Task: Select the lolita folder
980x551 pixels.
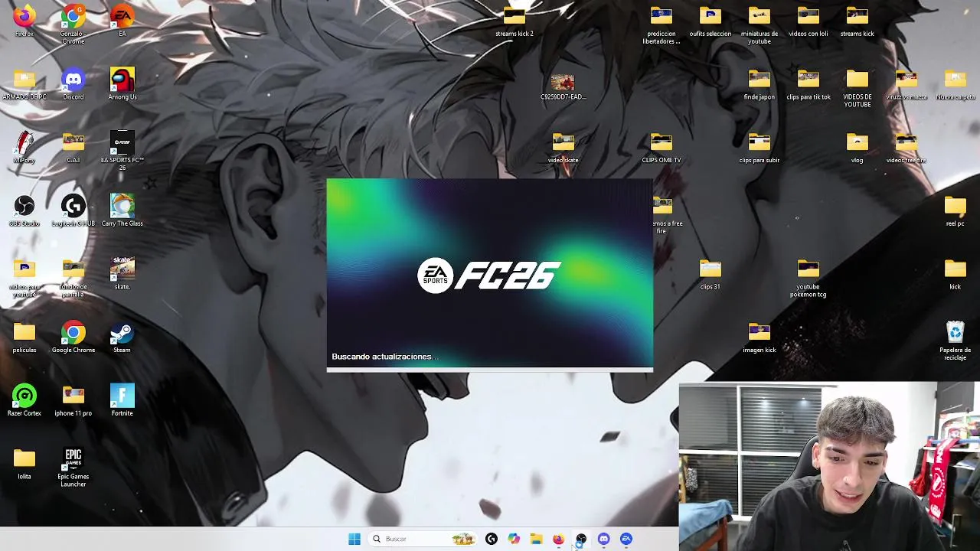Action: pos(24,465)
